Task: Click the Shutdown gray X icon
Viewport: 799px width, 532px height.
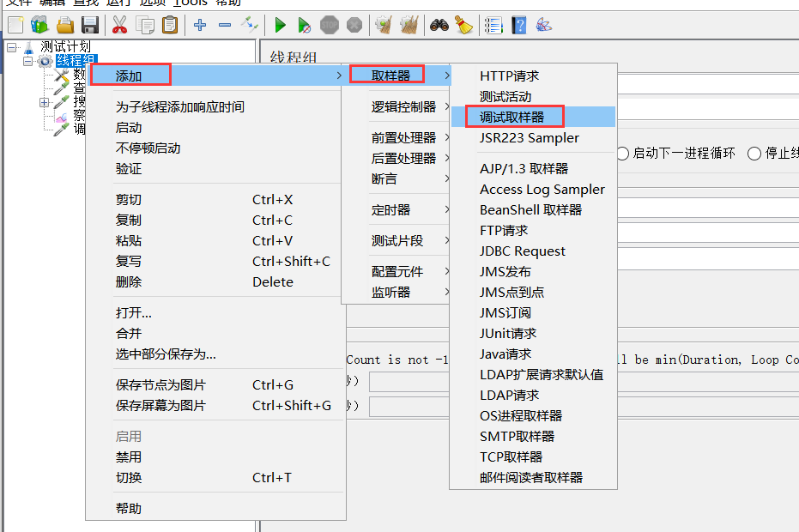Action: 354,25
